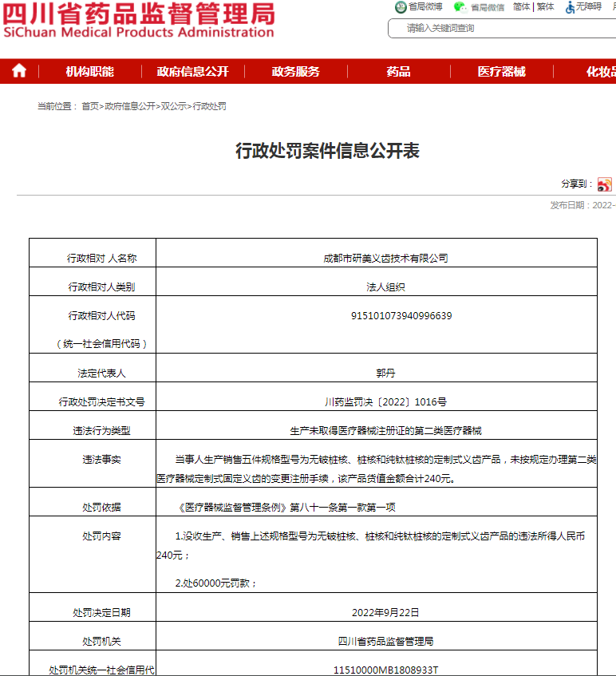Click the 无障碍 link text
The image size is (616, 676).
pyautogui.click(x=589, y=6)
